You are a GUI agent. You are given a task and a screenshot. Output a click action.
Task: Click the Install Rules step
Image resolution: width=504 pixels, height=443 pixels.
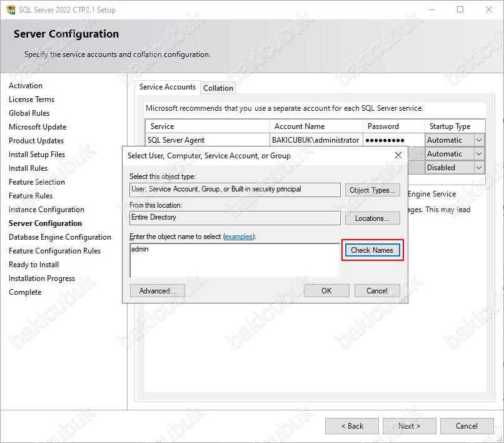(x=28, y=168)
